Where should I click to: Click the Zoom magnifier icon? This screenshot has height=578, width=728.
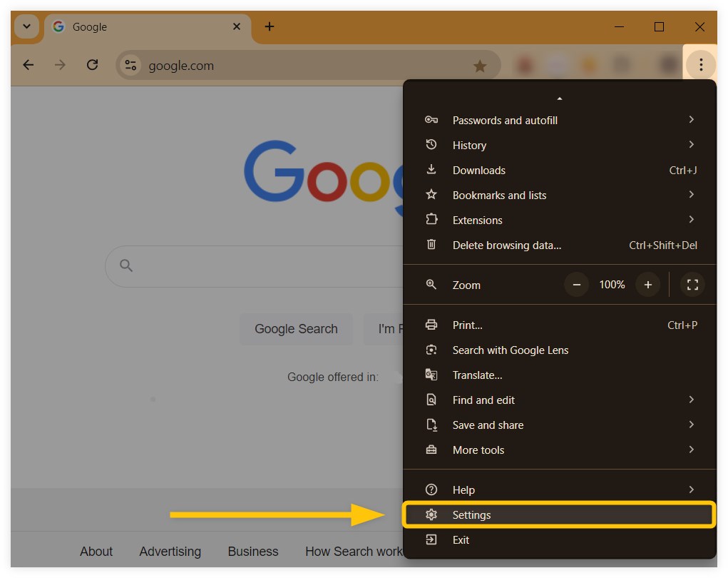point(431,284)
